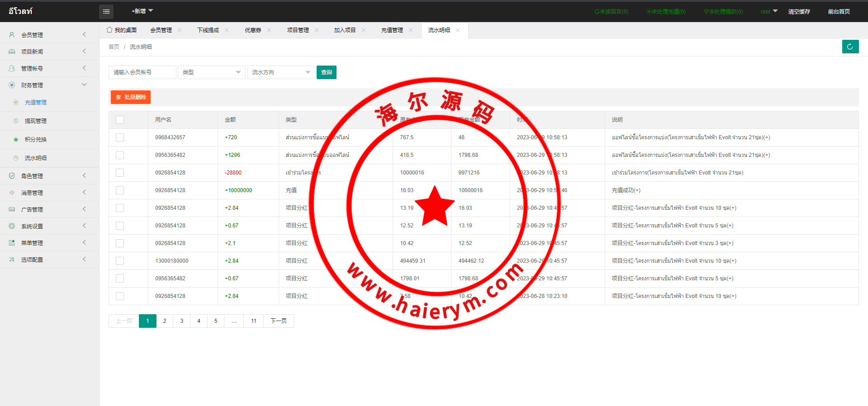Viewport: 868px width, 406px height.
Task: Expand the +新增 dropdown in top bar
Action: [x=142, y=11]
